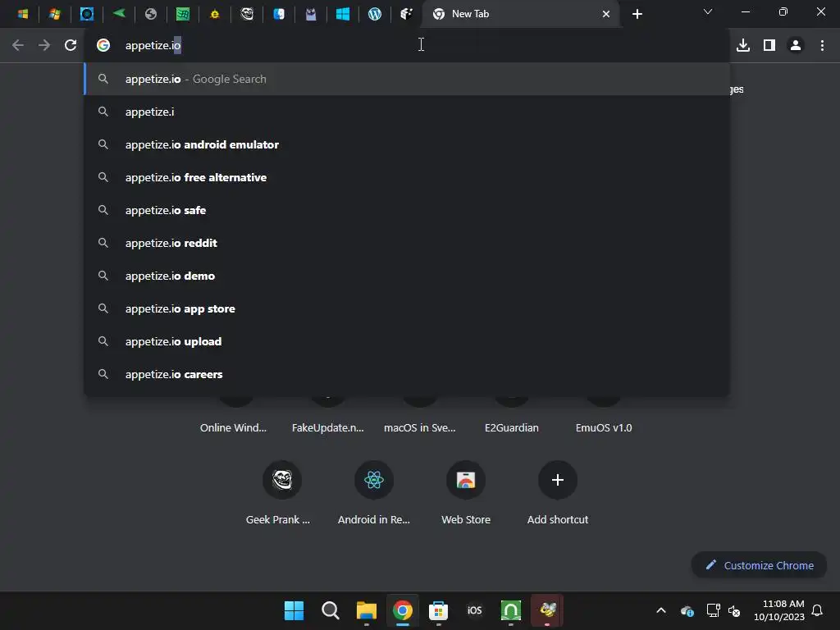
Task: Open the 'Online Wind...' shortcut label
Action: [x=233, y=427]
